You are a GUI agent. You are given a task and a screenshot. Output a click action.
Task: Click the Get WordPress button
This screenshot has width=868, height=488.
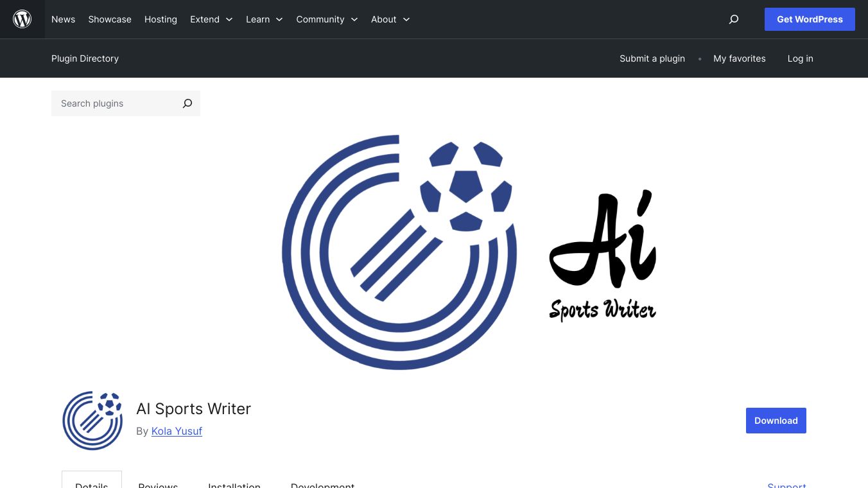[x=810, y=19]
